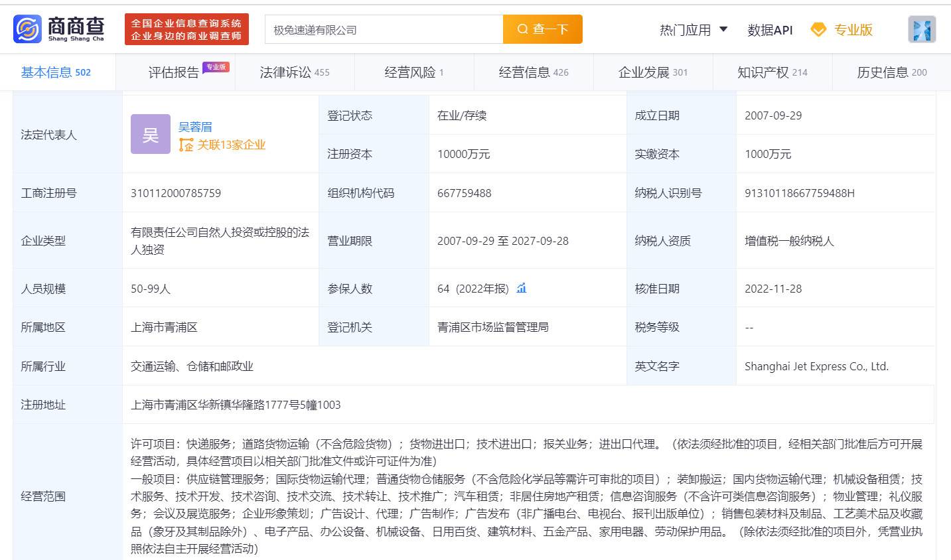Open the 专业版 link
The image size is (951, 560).
[x=853, y=30]
